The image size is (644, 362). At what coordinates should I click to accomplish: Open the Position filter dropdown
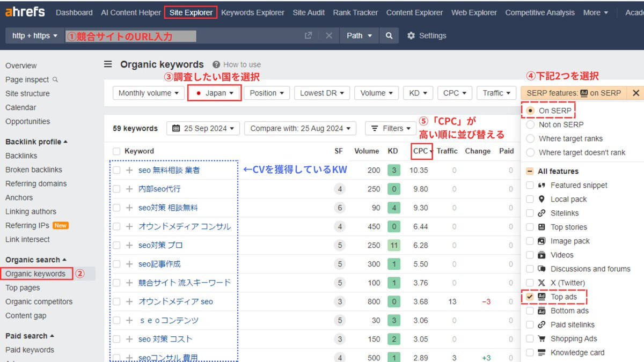pyautogui.click(x=267, y=93)
